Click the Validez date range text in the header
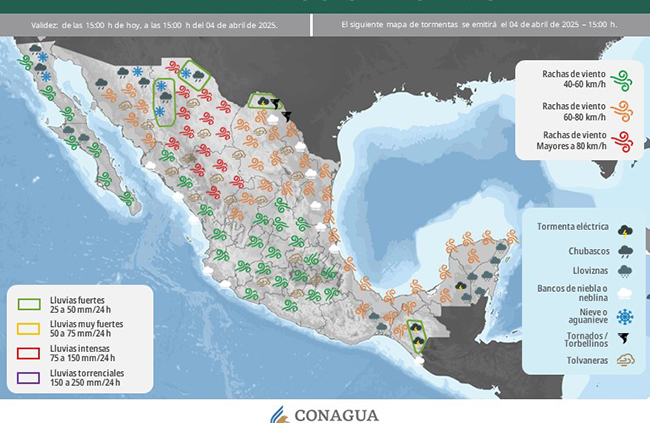 (154, 22)
